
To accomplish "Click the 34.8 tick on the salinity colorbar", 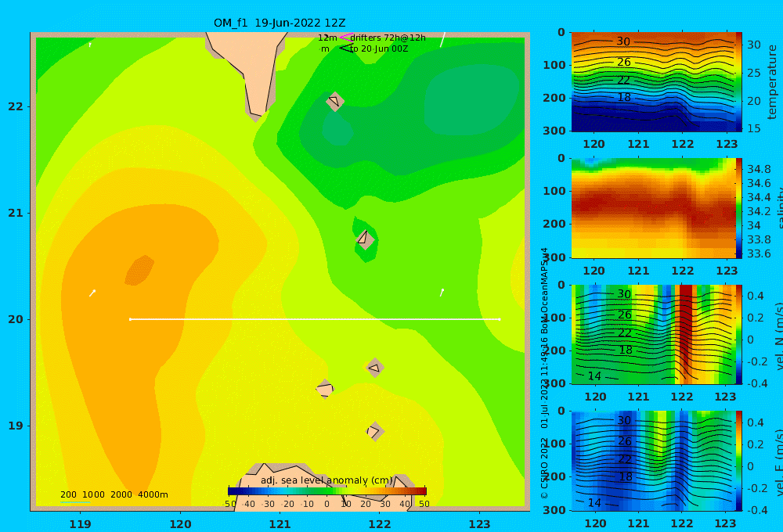I will pos(759,169).
